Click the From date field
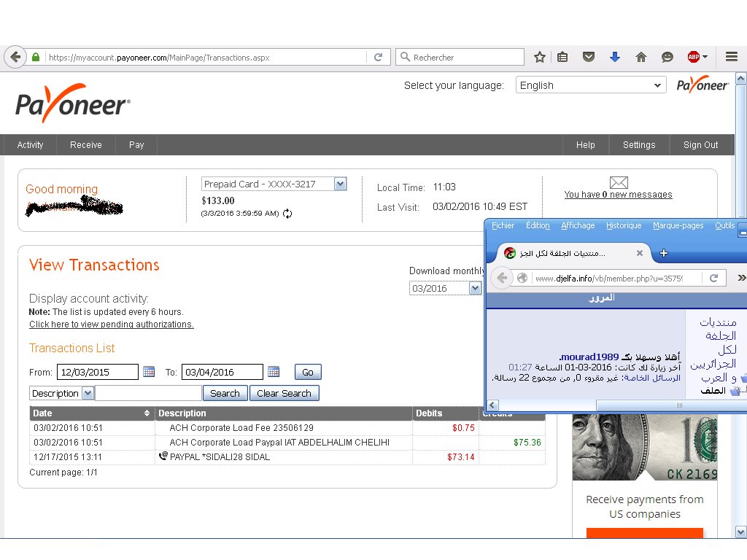The height and width of the screenshot is (560, 747). [x=97, y=372]
